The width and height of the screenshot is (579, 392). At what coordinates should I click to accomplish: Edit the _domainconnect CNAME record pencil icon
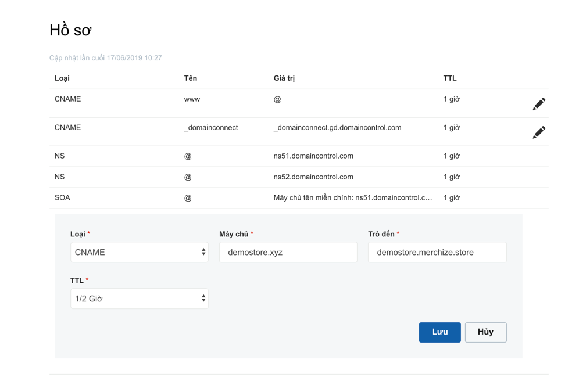(539, 132)
